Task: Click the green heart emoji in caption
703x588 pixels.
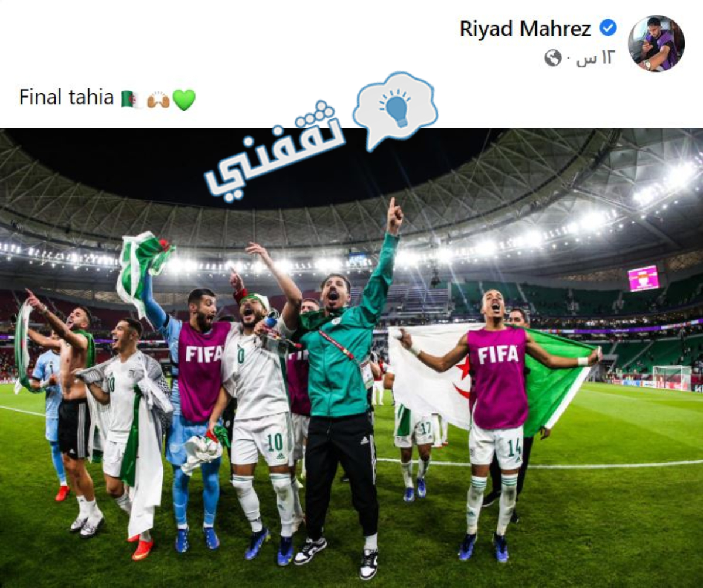Action: pos(184,100)
